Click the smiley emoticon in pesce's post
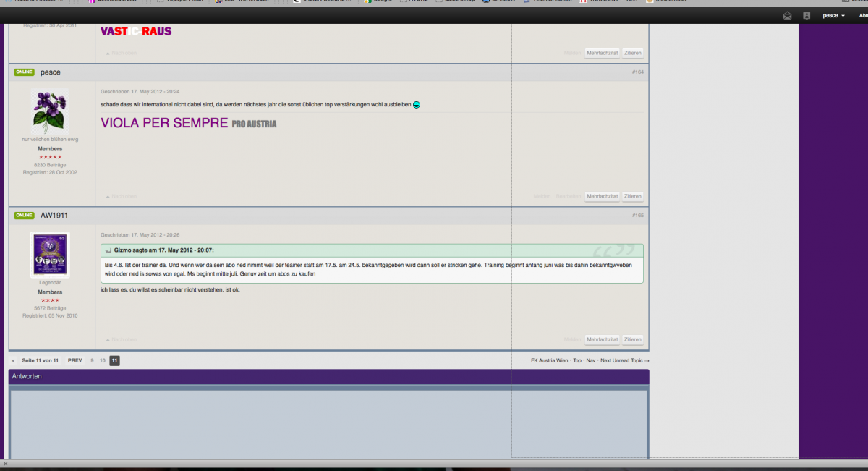This screenshot has width=868, height=471. pyautogui.click(x=417, y=105)
